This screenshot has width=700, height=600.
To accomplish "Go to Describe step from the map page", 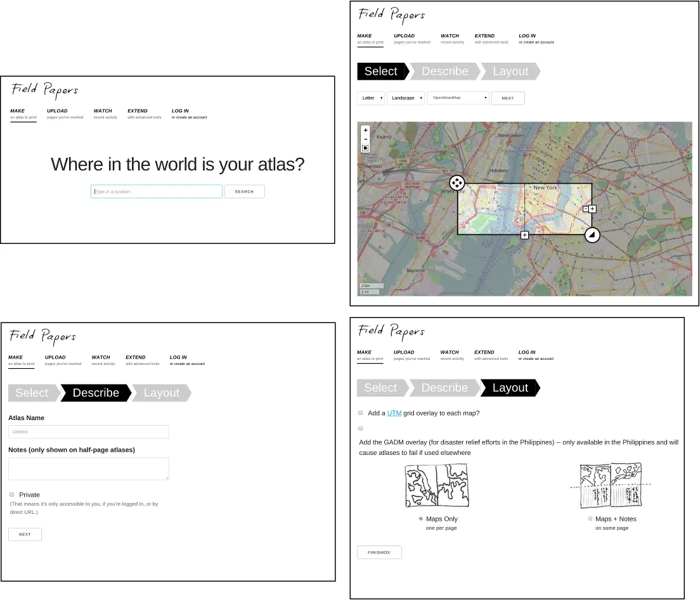I will (445, 72).
